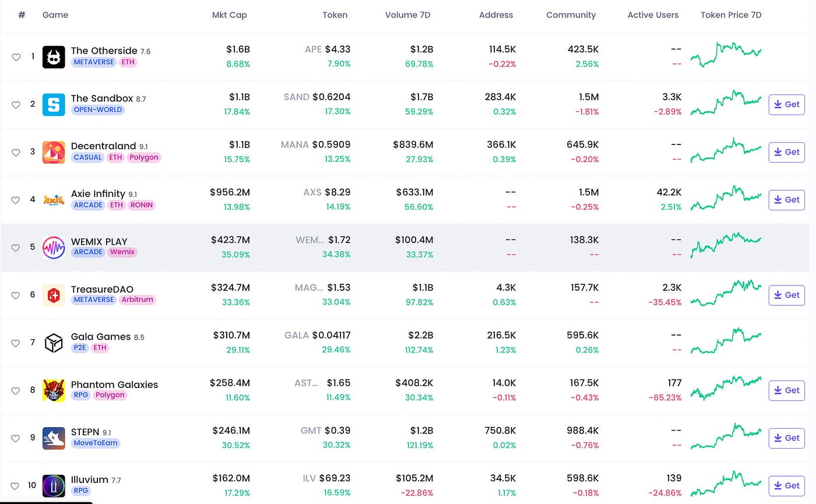View The Otherside 7D price sparkline

tap(726, 55)
